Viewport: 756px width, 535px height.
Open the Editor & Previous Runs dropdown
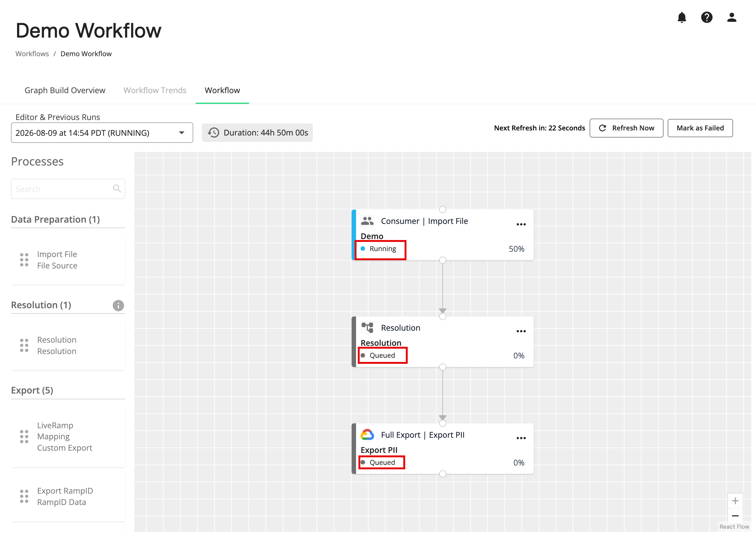click(x=102, y=133)
